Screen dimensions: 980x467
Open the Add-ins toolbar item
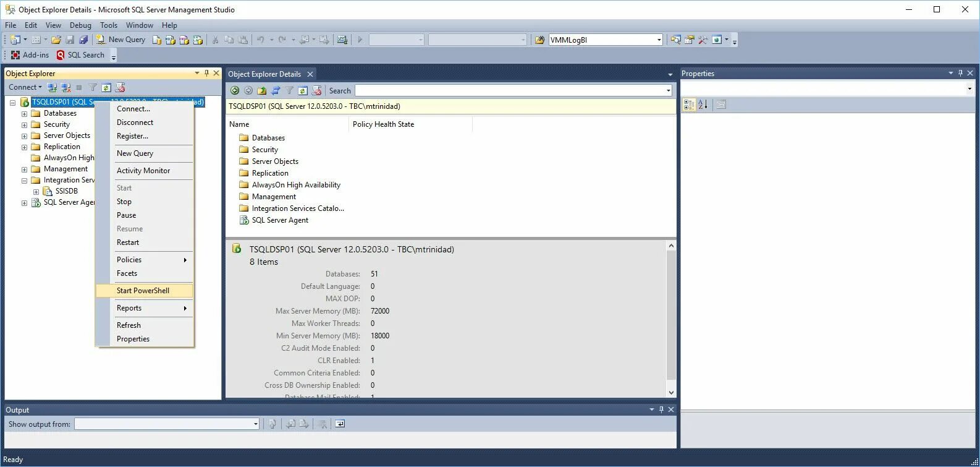30,55
